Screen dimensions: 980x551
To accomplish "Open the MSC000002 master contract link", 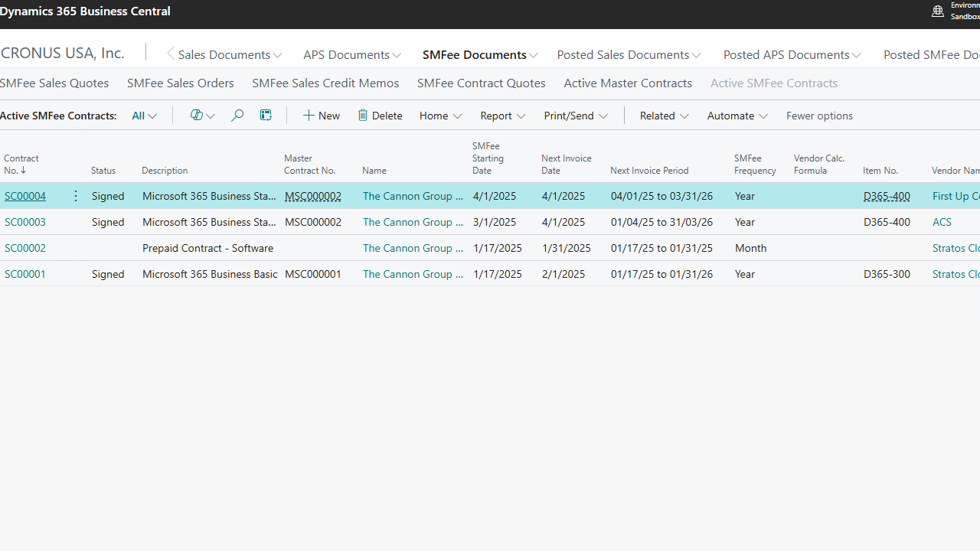I will coord(312,195).
